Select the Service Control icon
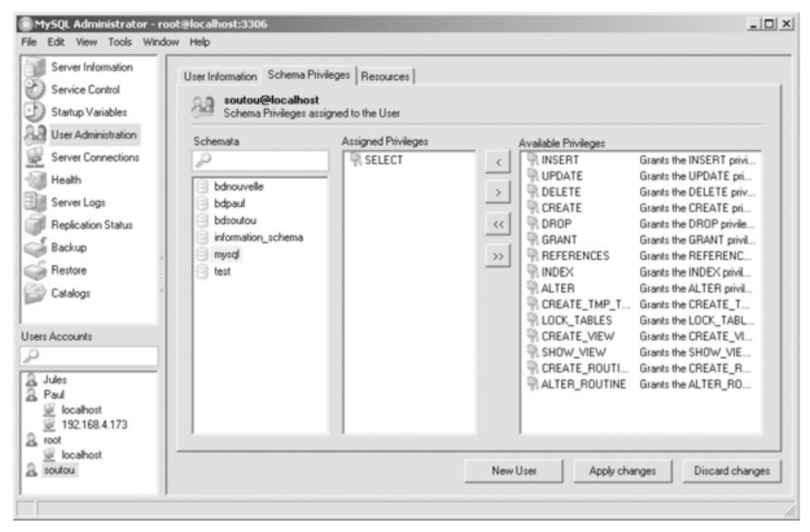Image resolution: width=810 pixels, height=532 pixels. (34, 90)
